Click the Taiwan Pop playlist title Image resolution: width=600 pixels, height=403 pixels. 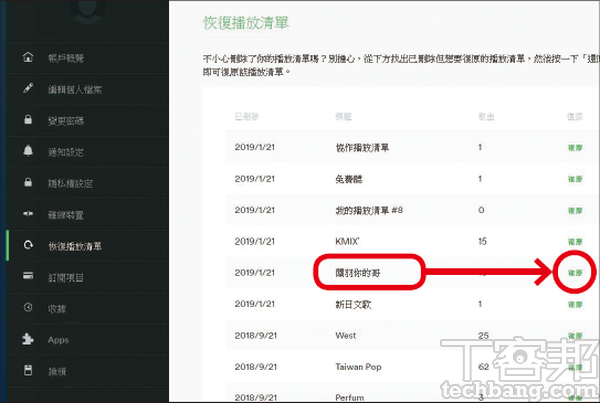tap(358, 367)
